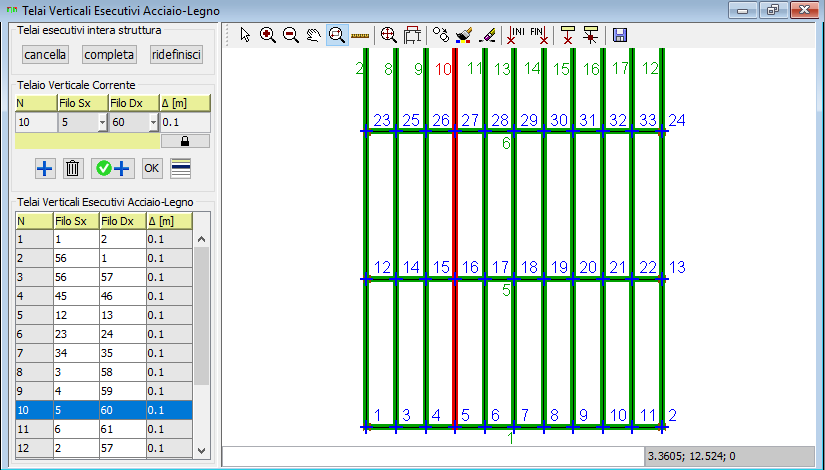Click the ridefinisci button

[176, 55]
